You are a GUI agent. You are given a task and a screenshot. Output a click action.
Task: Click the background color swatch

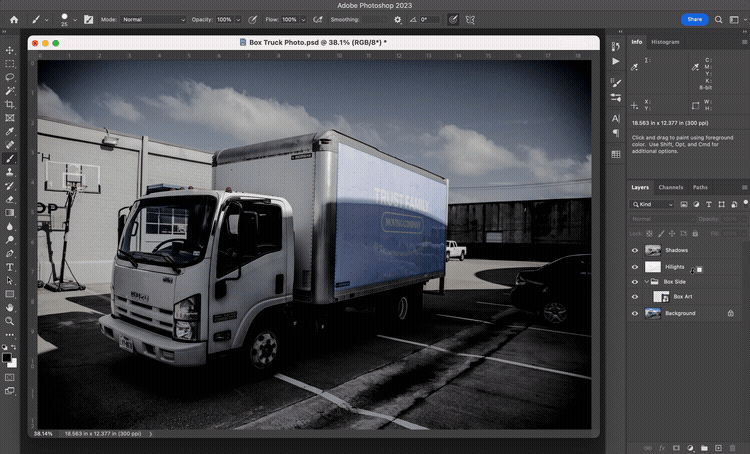(x=13, y=364)
